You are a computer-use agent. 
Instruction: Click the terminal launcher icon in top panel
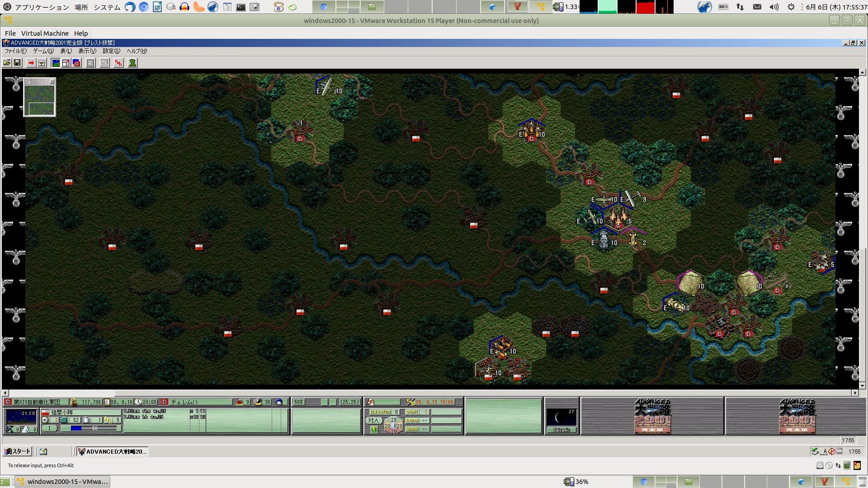click(x=241, y=7)
